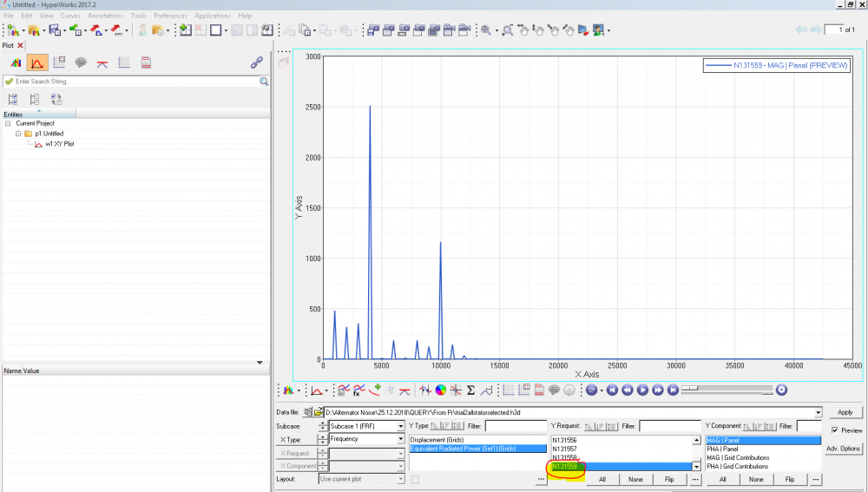This screenshot has width=868, height=492.
Task: Open the File menu
Action: point(9,16)
